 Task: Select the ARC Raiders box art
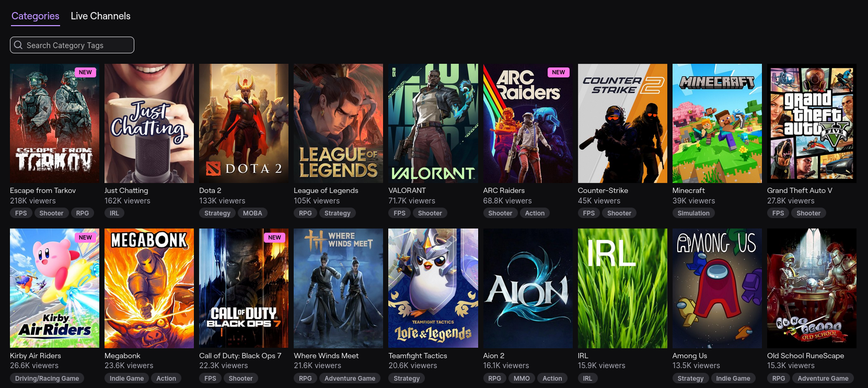click(x=528, y=123)
